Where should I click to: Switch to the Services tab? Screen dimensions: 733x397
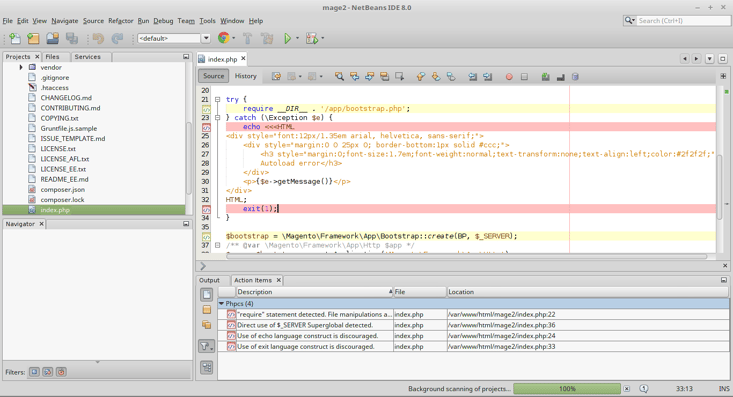point(87,57)
